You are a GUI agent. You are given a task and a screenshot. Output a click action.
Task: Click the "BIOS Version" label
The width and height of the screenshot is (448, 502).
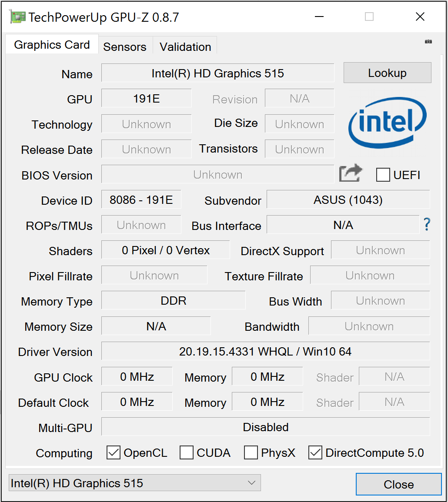(x=57, y=176)
